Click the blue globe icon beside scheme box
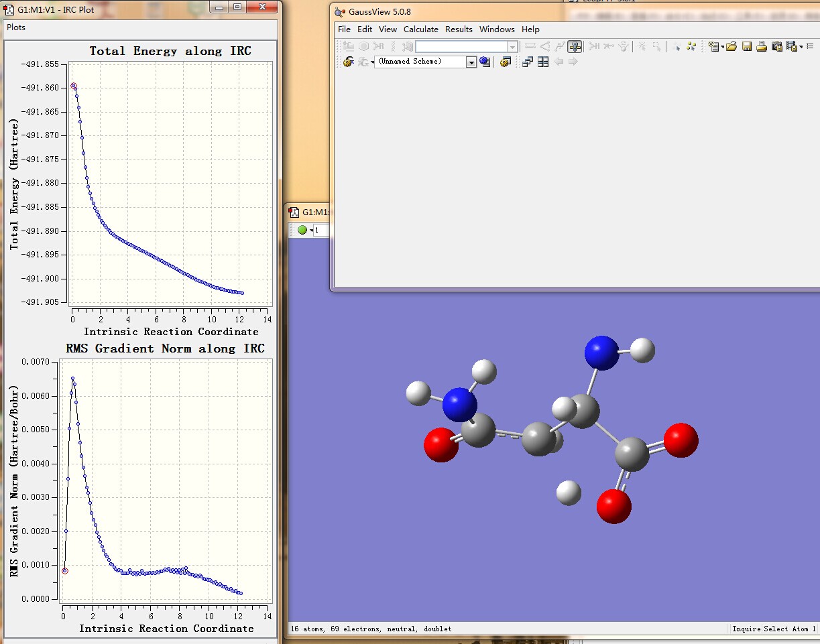Screen dimensions: 820x644 click(x=485, y=62)
